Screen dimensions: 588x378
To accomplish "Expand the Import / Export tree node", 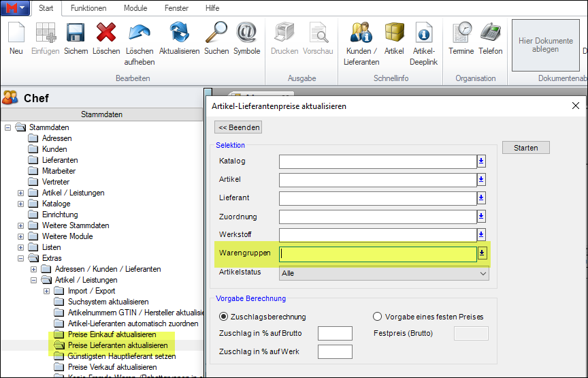I will point(47,291).
